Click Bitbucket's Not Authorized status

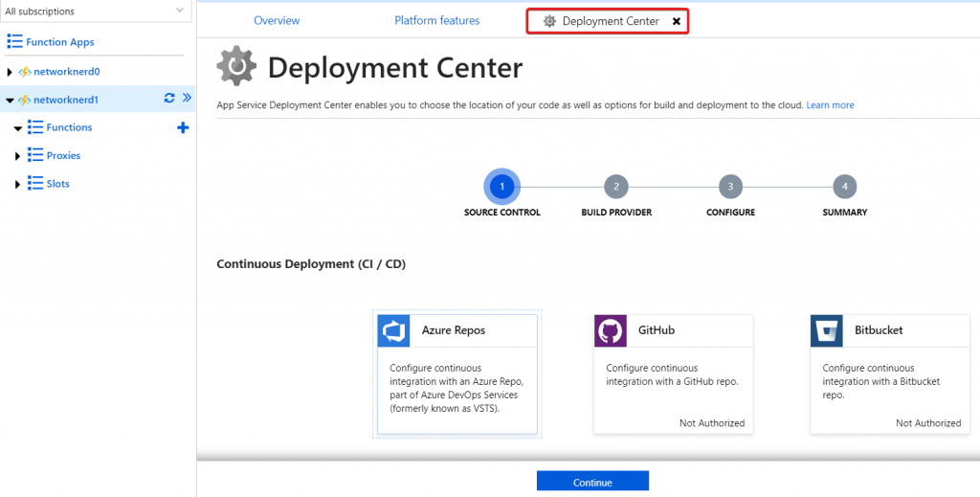coord(928,423)
